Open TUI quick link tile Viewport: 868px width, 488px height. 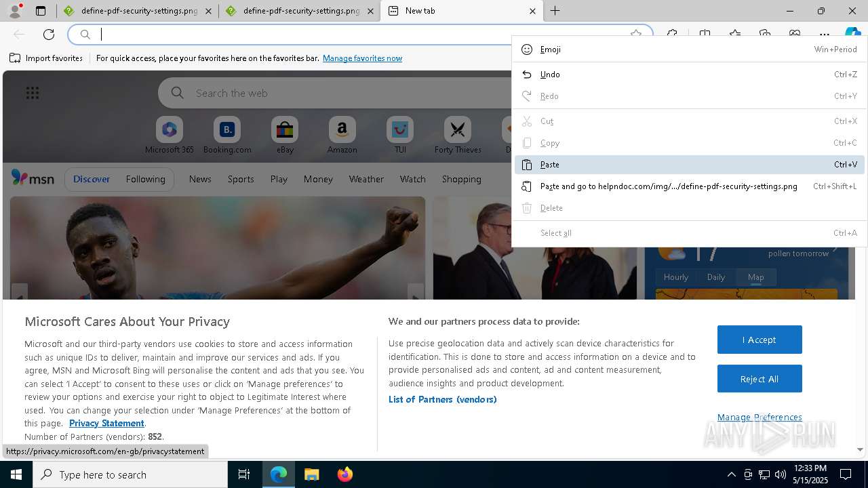pyautogui.click(x=400, y=135)
